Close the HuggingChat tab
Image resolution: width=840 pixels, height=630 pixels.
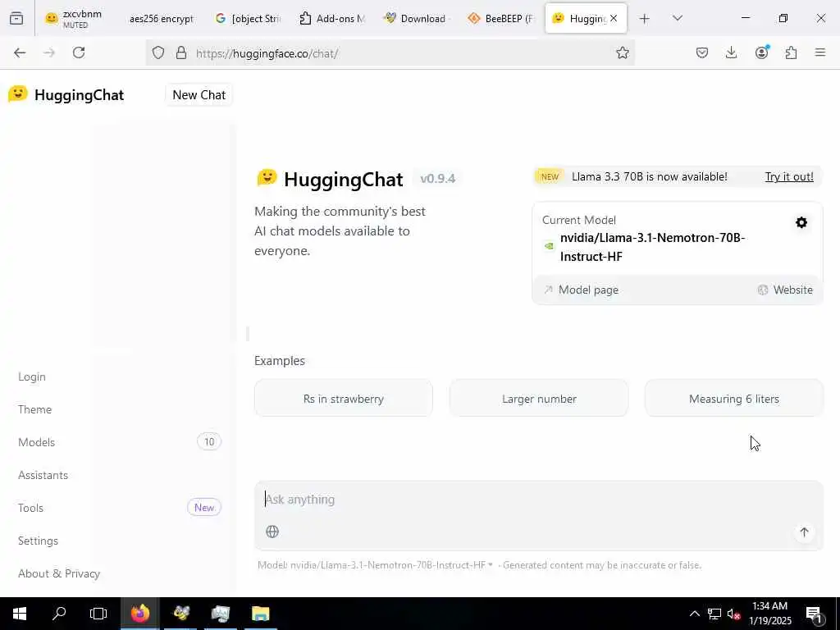click(614, 18)
